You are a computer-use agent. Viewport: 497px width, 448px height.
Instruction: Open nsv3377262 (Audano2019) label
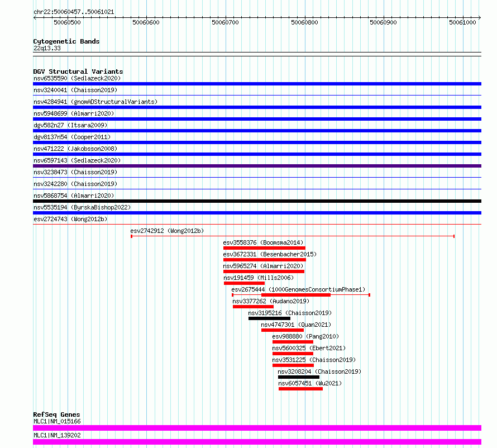tap(271, 301)
